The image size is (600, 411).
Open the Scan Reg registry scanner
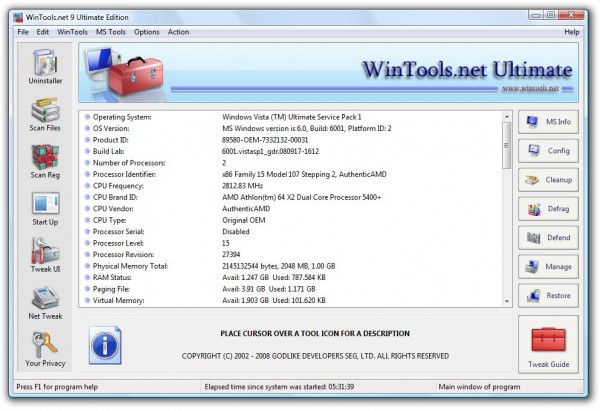[x=45, y=161]
